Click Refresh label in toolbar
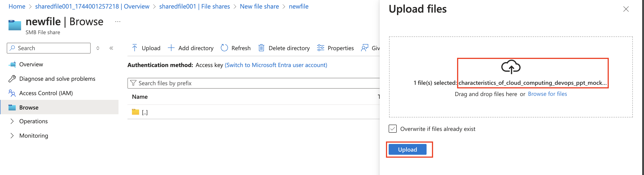 pos(241,48)
